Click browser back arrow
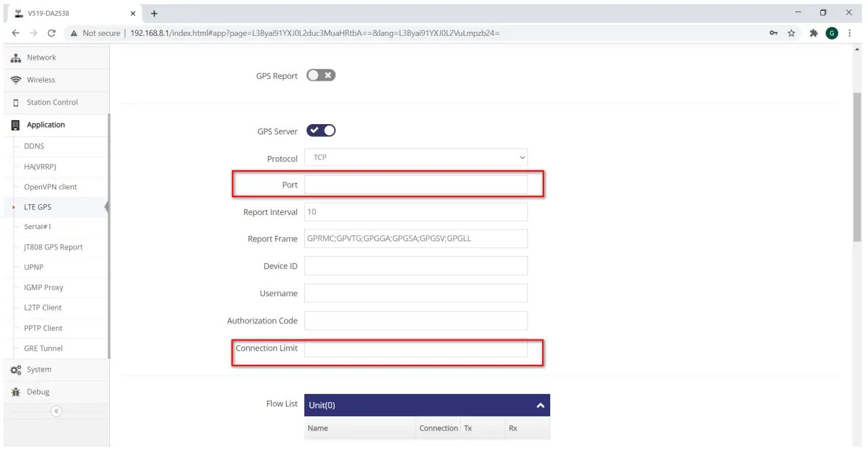 point(16,33)
